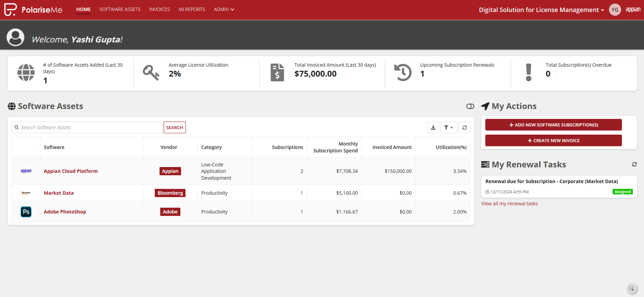Click Create New Invoice button
The height and width of the screenshot is (297, 644).
click(x=553, y=141)
